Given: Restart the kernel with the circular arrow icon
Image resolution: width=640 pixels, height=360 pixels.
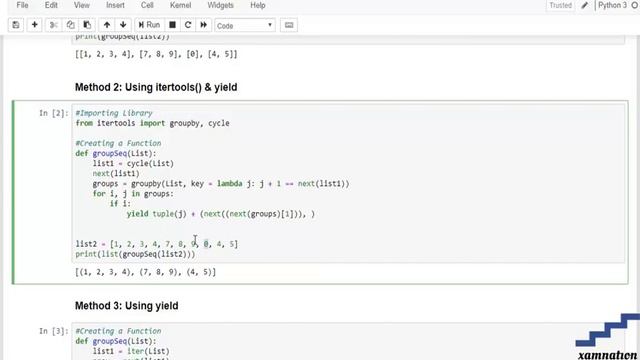Looking at the screenshot, I should click(x=188, y=25).
